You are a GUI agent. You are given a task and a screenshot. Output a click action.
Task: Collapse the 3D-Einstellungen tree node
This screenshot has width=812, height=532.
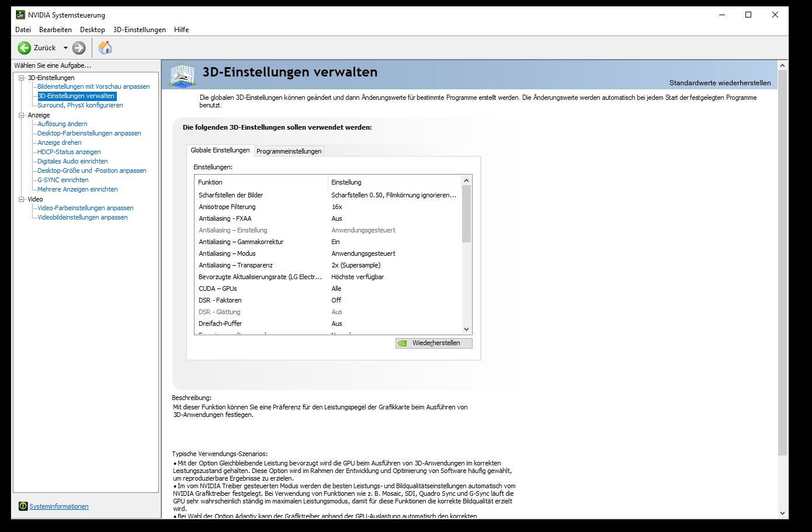[22, 78]
